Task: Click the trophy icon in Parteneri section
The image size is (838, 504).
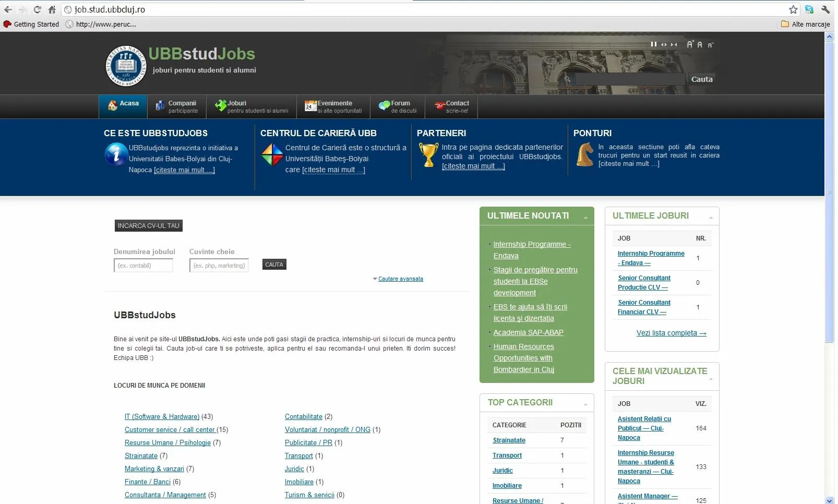Action: click(x=428, y=155)
